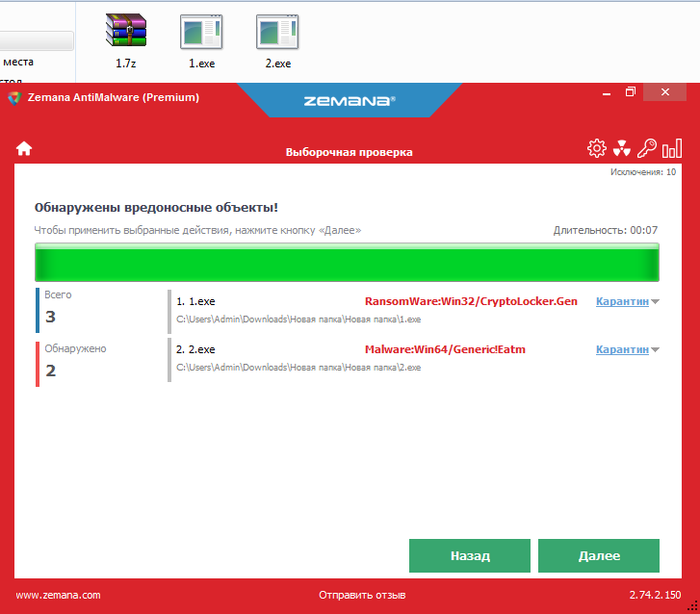Click Отправить отзыв feedback link
The image size is (700, 614).
(x=362, y=596)
